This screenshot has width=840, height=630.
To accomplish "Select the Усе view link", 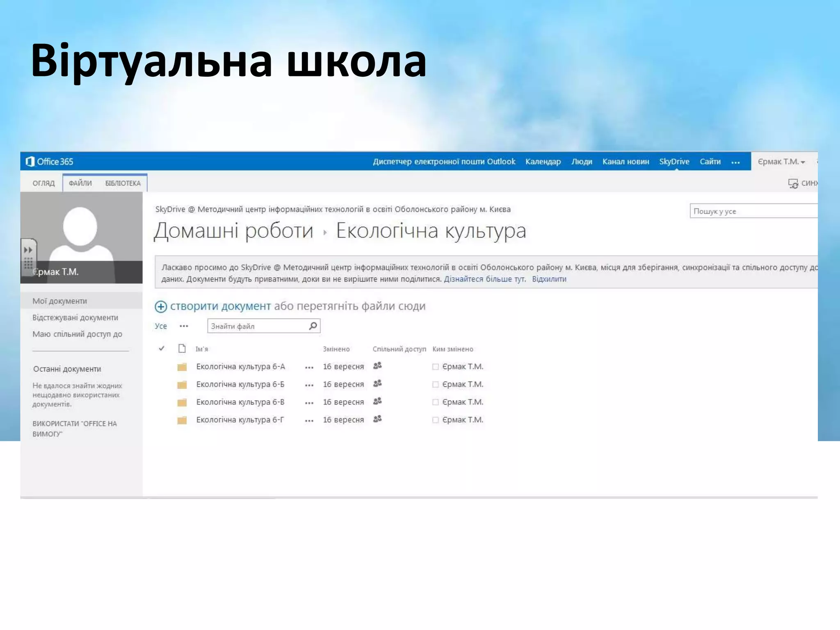I will click(161, 326).
